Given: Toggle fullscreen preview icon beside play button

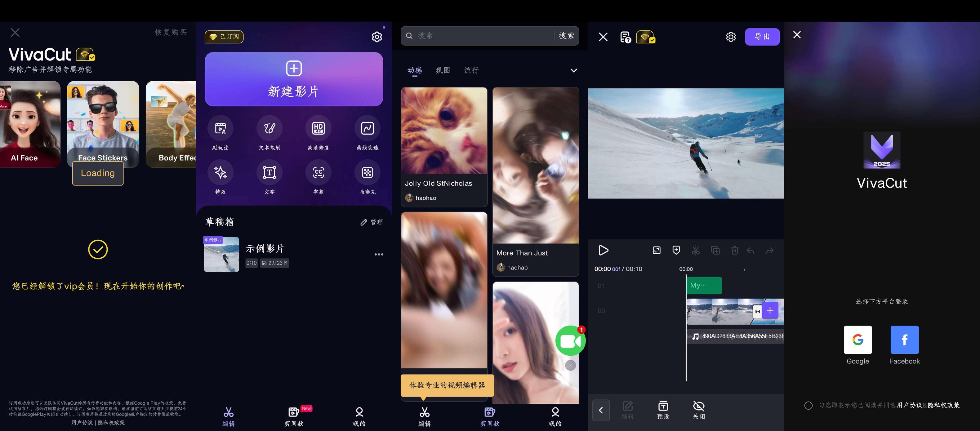Looking at the screenshot, I should [657, 250].
